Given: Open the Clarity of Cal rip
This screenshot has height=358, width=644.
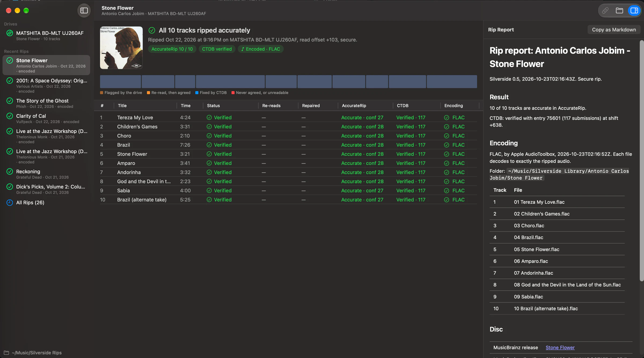Looking at the screenshot, I should point(46,118).
